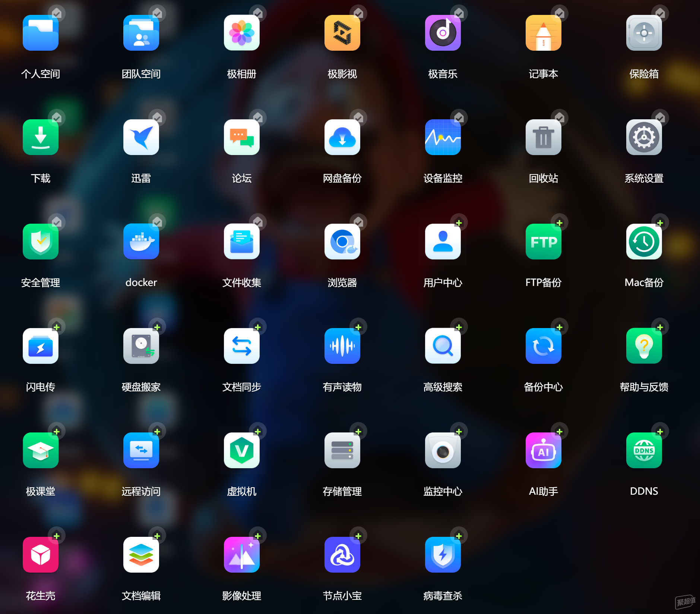Add 病毒查杀 via its plus badge
This screenshot has width=700, height=614.
pos(459,536)
